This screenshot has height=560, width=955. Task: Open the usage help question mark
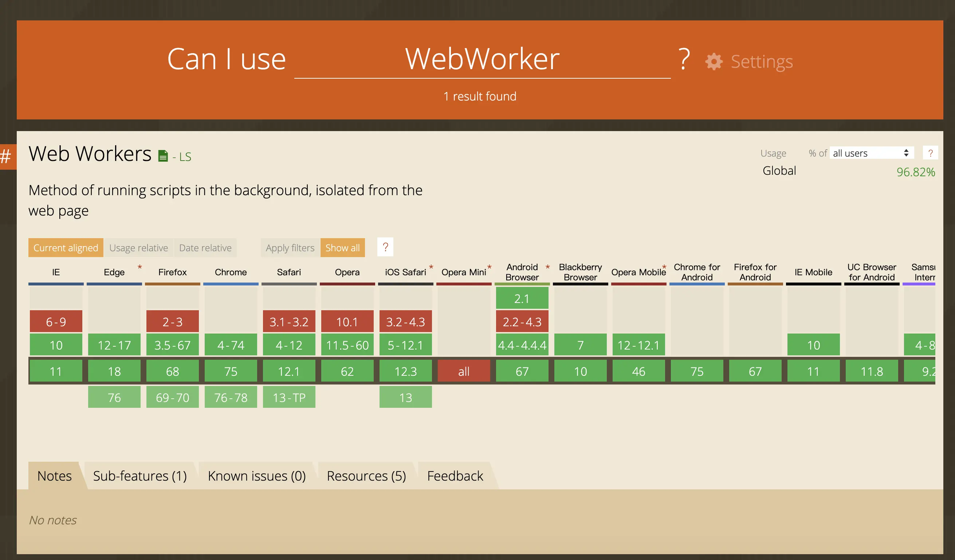tap(930, 153)
